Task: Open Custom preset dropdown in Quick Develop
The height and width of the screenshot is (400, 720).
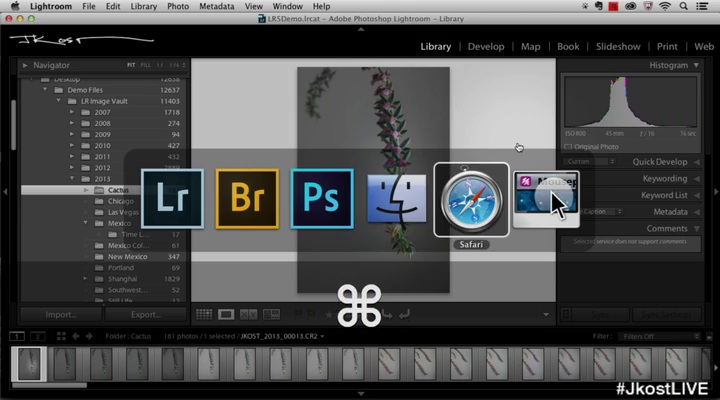Action: pos(590,162)
